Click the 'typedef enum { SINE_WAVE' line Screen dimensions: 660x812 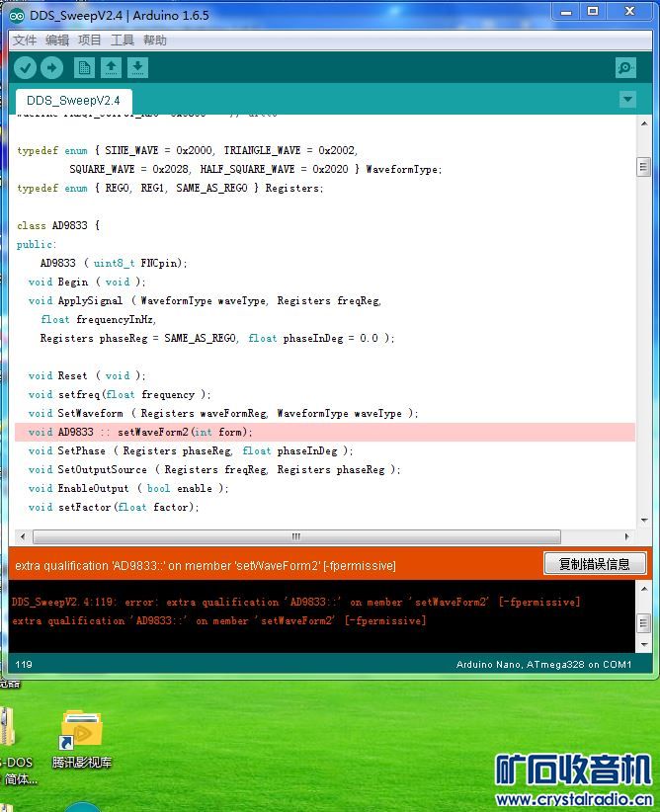(188, 150)
